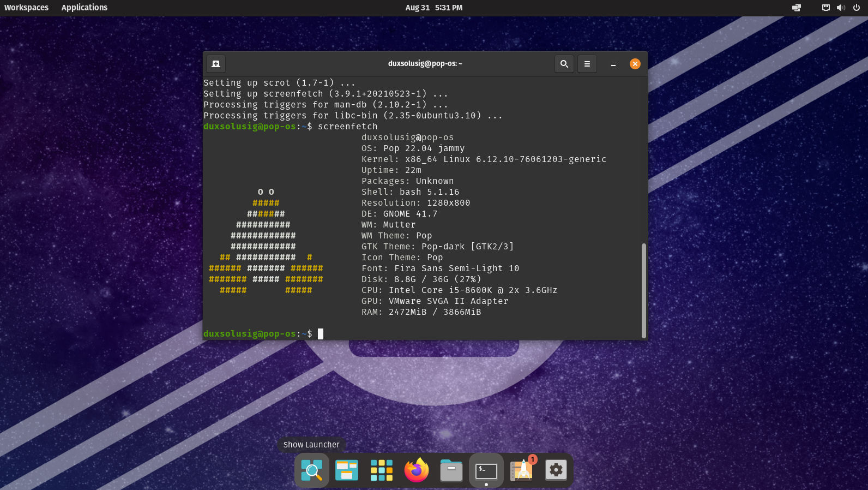Image resolution: width=868 pixels, height=490 pixels.
Task: Open the terminal hamburger menu
Action: 587,64
